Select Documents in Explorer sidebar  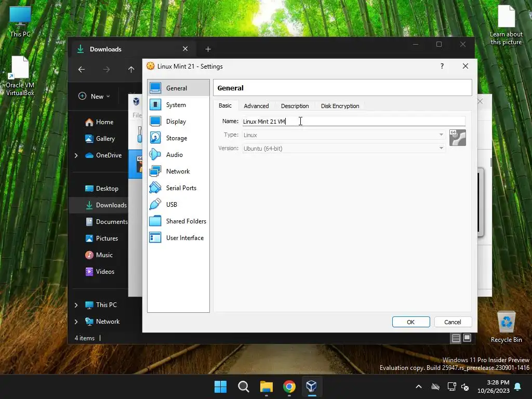click(107, 221)
